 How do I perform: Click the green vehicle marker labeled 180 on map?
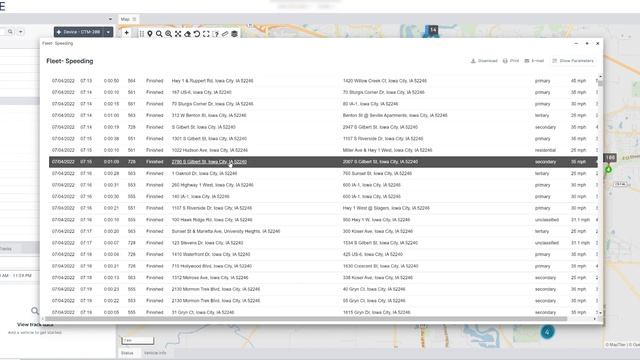click(608, 169)
